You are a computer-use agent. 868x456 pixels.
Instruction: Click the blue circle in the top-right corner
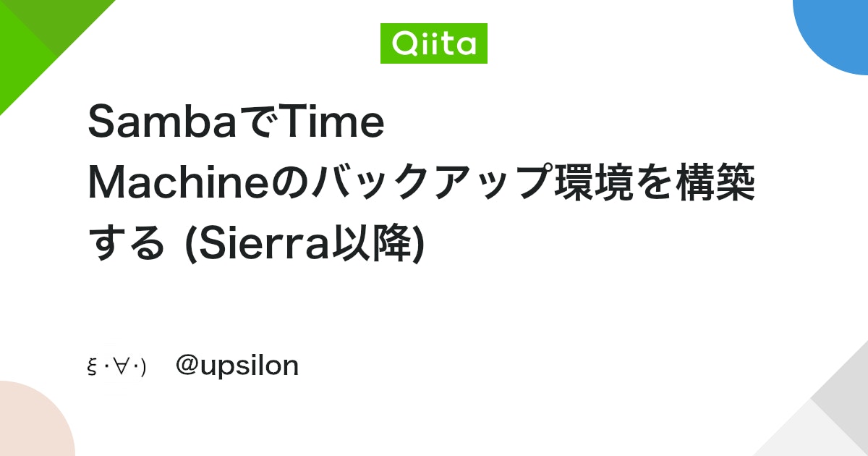[835, 33]
